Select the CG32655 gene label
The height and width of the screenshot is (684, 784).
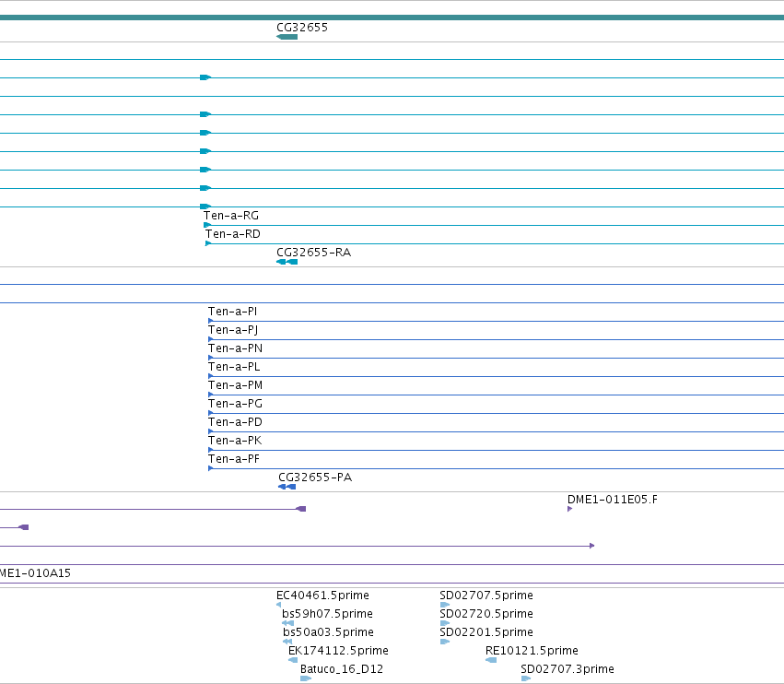(302, 27)
